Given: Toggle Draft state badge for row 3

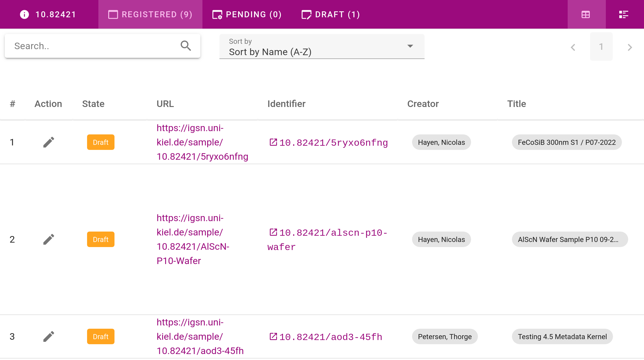Looking at the screenshot, I should [100, 336].
